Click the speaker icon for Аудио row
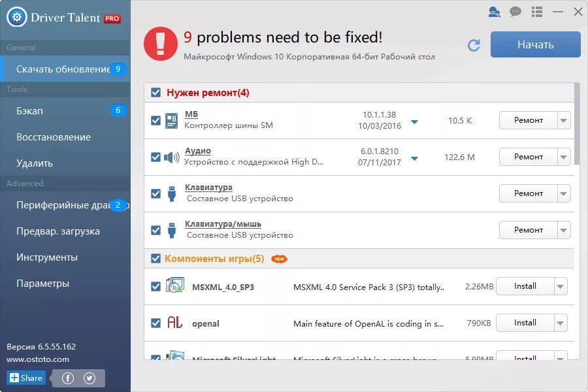The height and width of the screenshot is (392, 588). tap(171, 157)
